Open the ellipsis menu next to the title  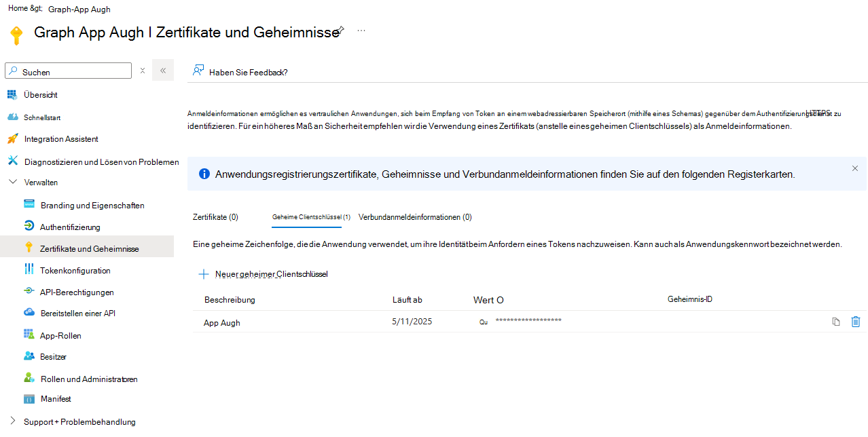point(361,30)
